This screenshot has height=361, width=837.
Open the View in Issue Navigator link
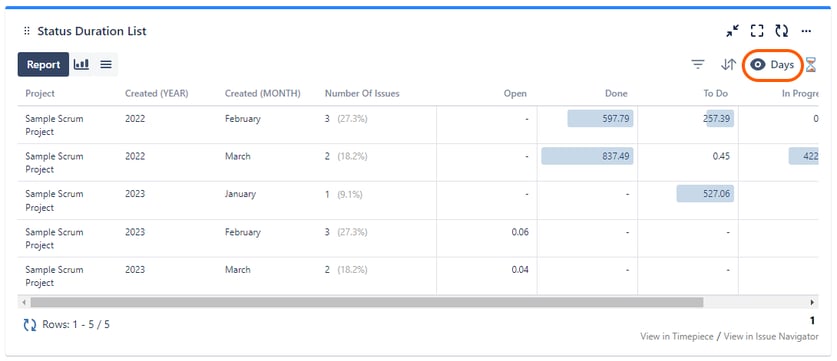pyautogui.click(x=771, y=336)
